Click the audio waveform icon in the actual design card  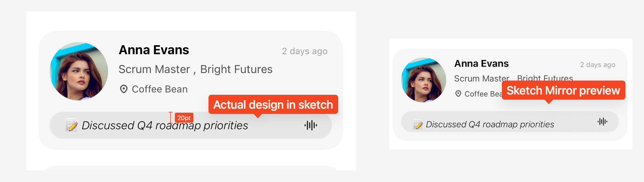pos(311,125)
